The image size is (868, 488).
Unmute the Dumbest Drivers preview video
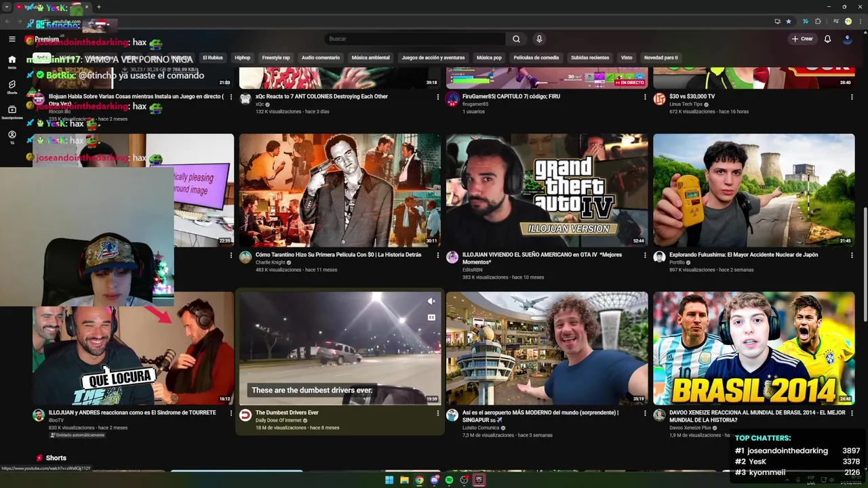coord(431,301)
